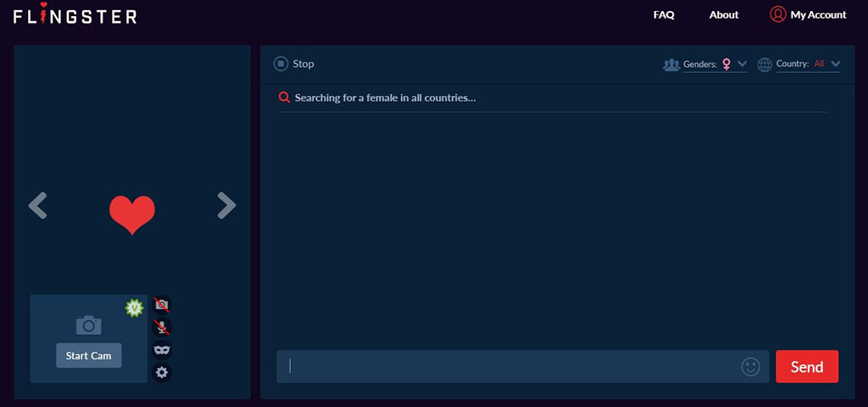
Task: Open settings with the gear icon
Action: pyautogui.click(x=162, y=372)
